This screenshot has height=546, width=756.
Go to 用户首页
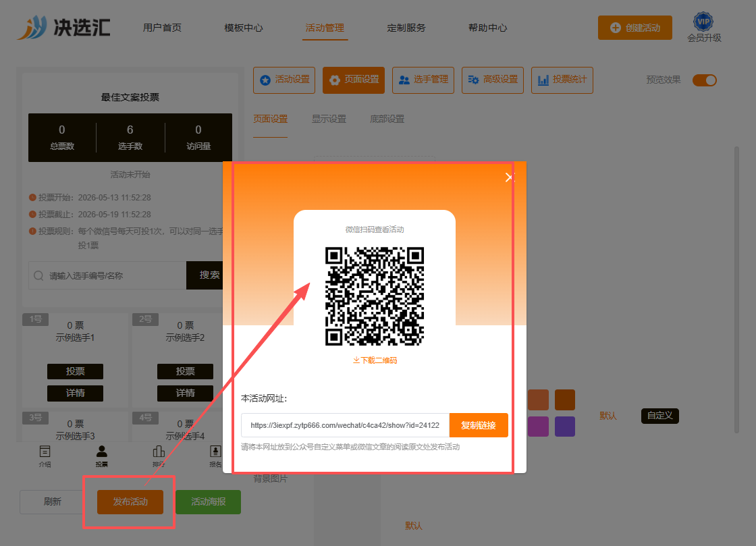(x=162, y=28)
